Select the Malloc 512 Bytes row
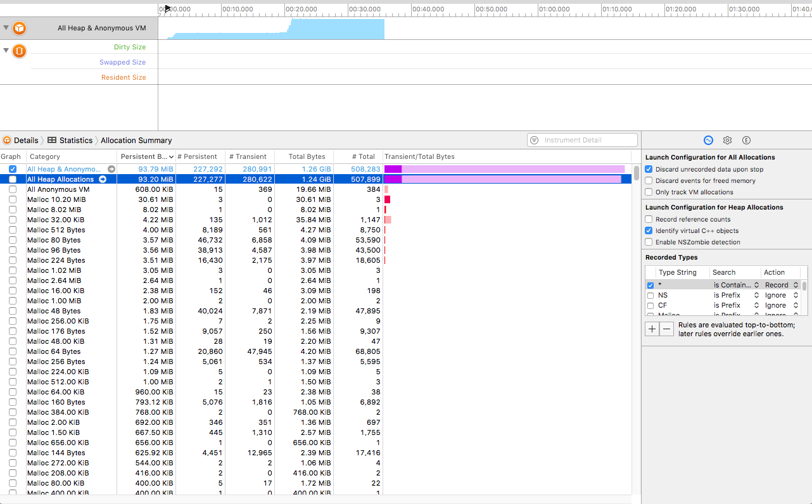This screenshot has height=504, width=812. 317,230
